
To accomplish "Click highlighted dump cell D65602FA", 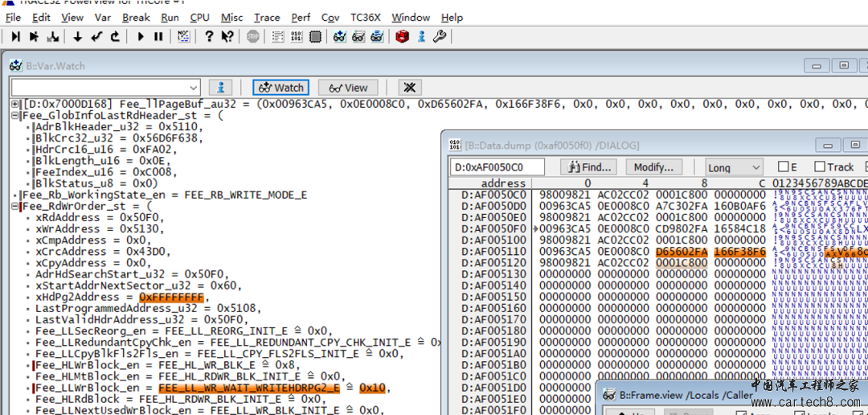I will click(682, 252).
